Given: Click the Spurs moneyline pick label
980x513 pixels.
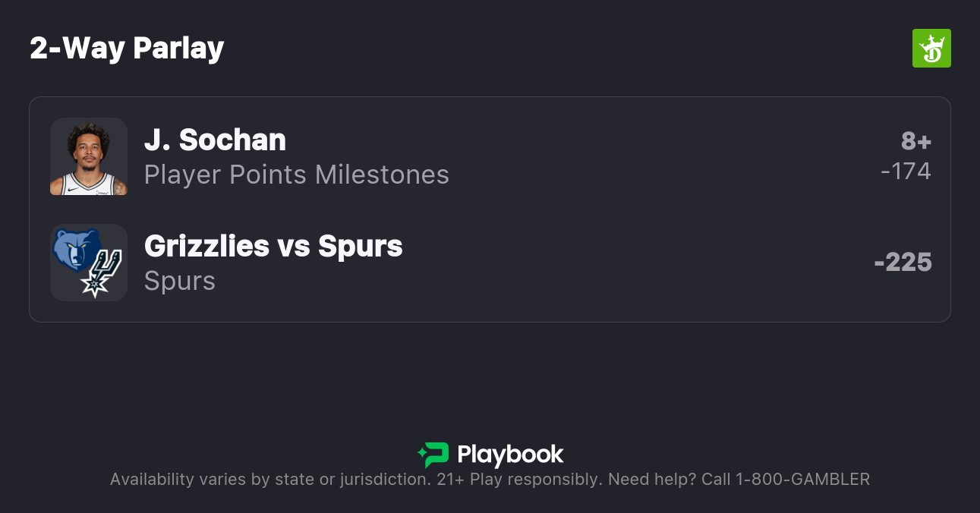Looking at the screenshot, I should (180, 282).
